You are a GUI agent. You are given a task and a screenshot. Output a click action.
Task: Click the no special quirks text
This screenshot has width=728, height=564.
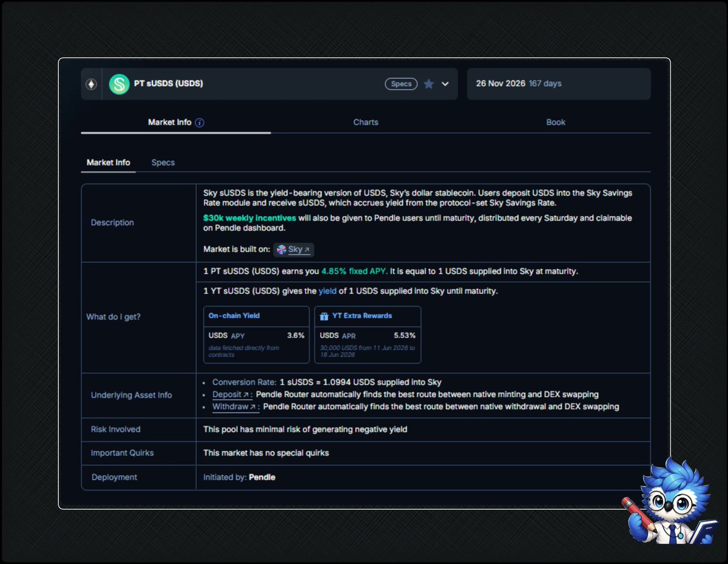coord(266,453)
